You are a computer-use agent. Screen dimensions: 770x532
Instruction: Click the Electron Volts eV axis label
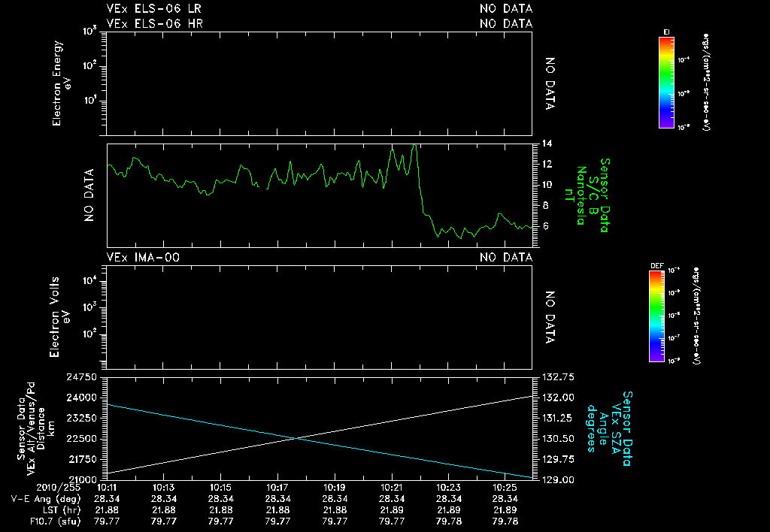coord(59,316)
